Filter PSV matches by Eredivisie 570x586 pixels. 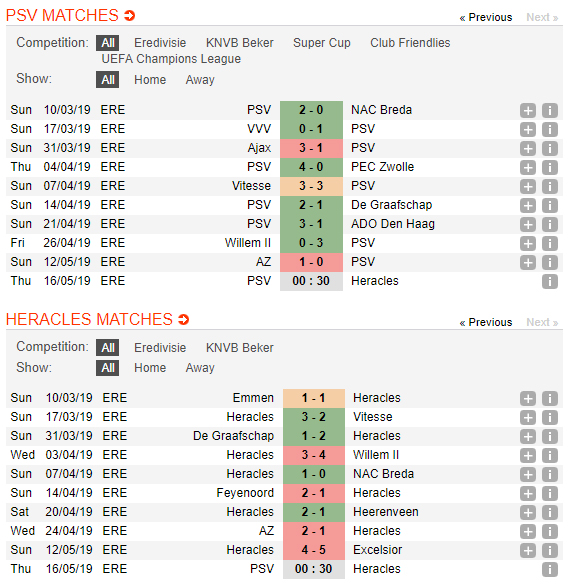(160, 43)
